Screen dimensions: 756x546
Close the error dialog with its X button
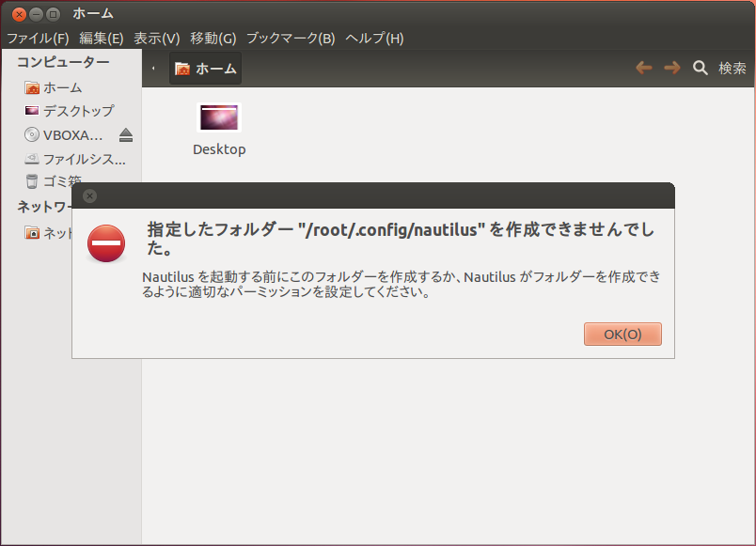89,195
